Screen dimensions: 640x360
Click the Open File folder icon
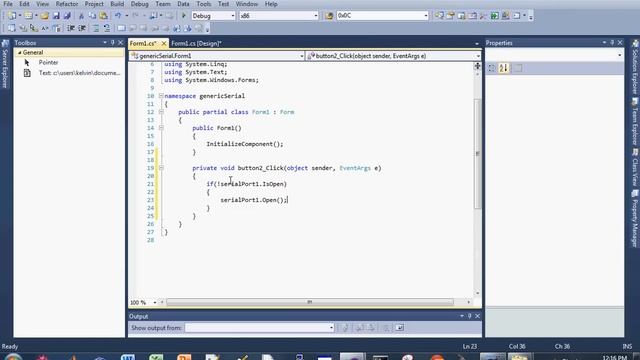44,16
